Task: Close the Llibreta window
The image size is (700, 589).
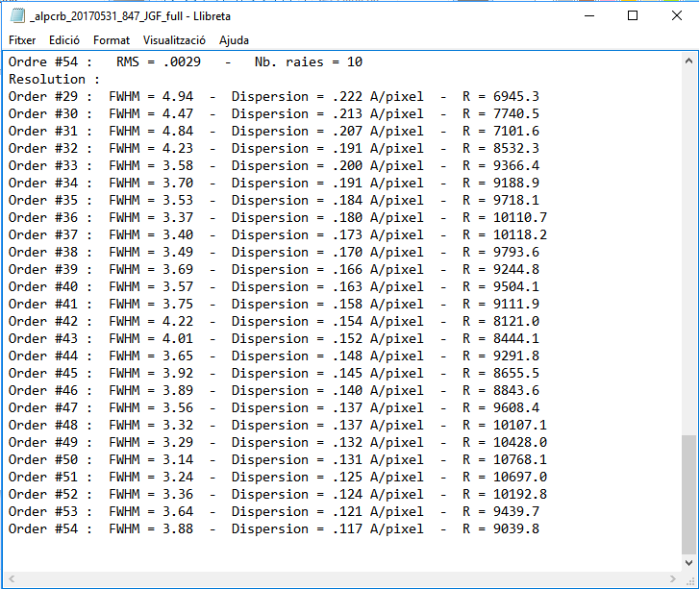Action: (676, 16)
